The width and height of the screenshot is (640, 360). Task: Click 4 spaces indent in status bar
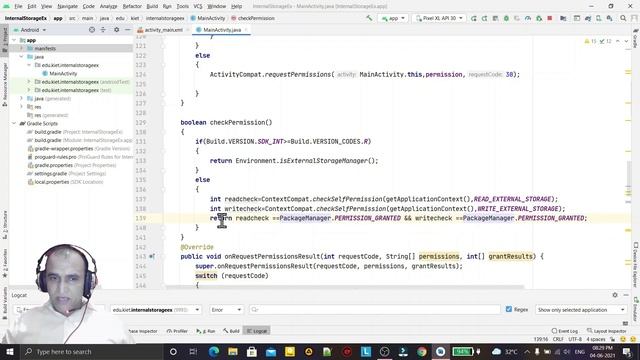tap(596, 339)
